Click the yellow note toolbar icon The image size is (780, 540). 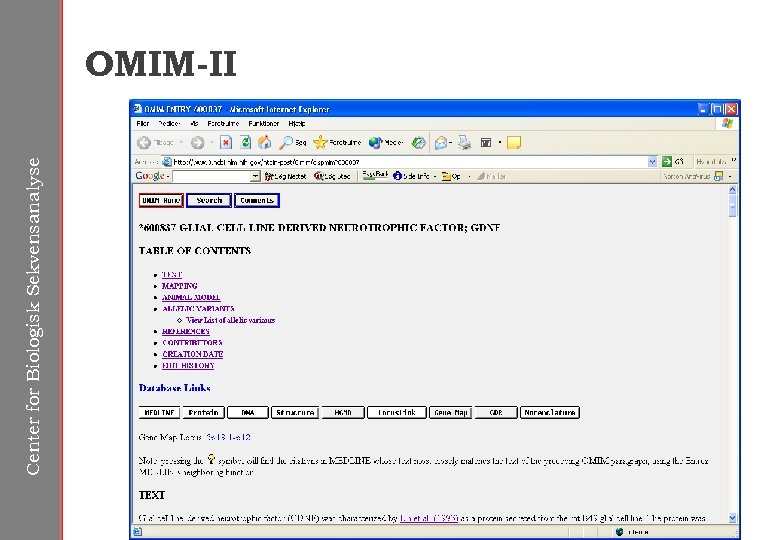[513, 143]
